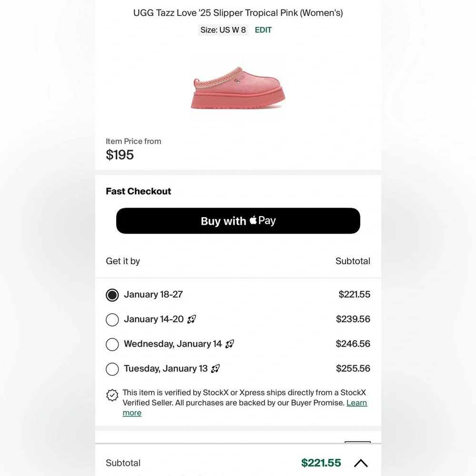476x476 pixels.
Task: Click the $195 item price
Action: [x=120, y=155]
